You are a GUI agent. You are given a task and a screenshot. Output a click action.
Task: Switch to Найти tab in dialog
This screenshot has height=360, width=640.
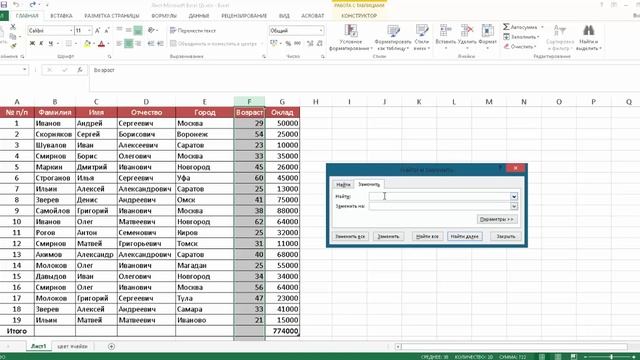pos(343,185)
